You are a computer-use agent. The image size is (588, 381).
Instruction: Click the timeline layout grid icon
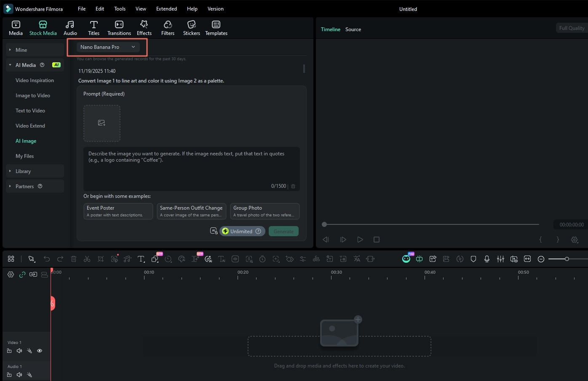click(11, 259)
